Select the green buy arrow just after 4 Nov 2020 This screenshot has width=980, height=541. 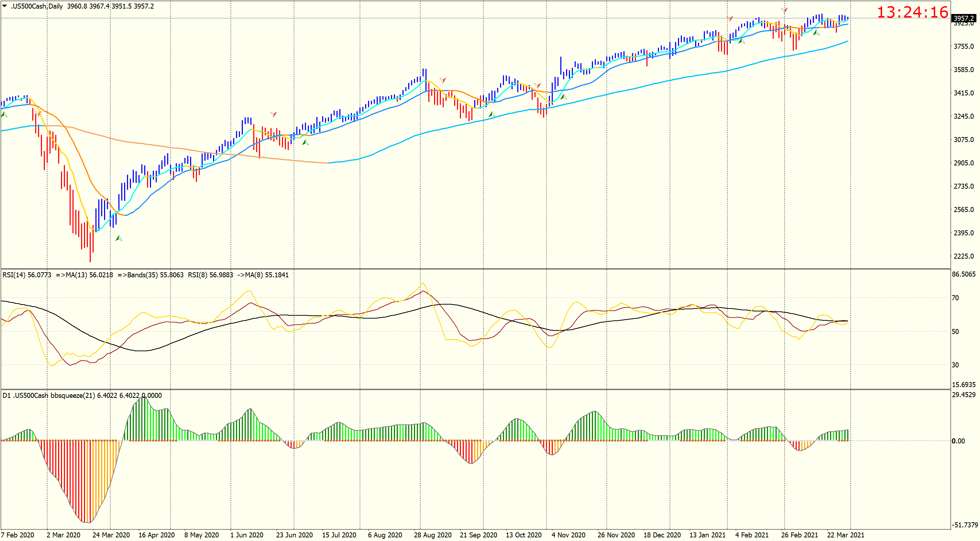pos(564,97)
